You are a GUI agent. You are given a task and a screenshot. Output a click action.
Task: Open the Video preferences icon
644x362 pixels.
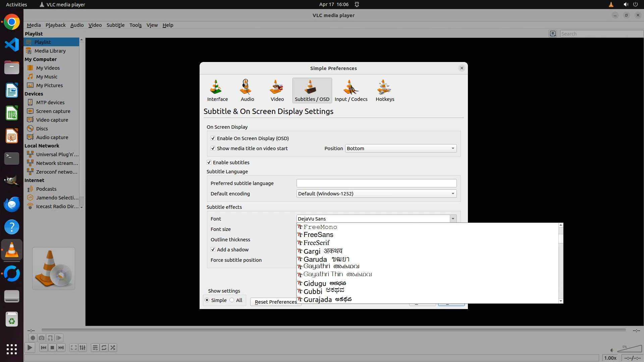[277, 90]
